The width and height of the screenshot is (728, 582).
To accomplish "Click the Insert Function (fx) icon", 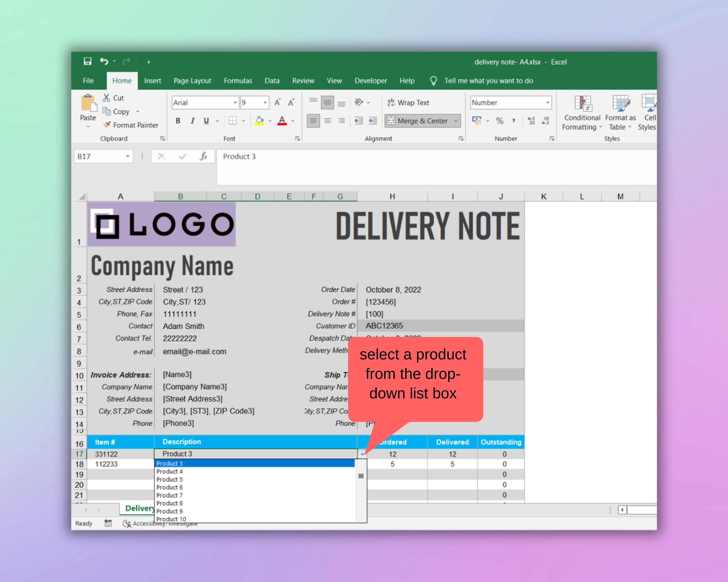I will click(x=204, y=156).
